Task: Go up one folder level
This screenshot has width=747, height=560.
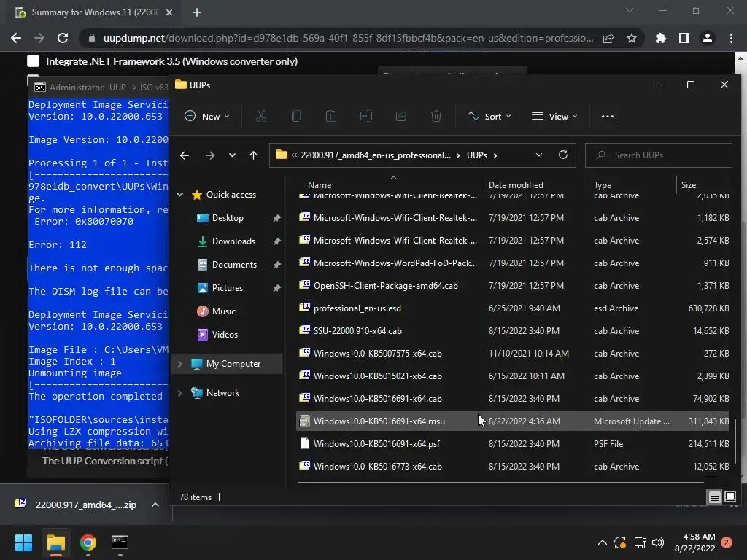Action: (x=253, y=155)
